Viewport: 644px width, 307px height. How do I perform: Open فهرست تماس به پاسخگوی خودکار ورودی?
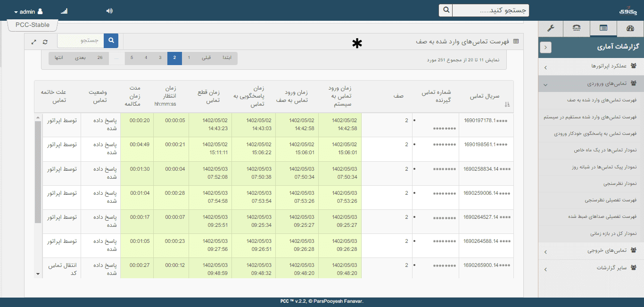click(x=595, y=133)
